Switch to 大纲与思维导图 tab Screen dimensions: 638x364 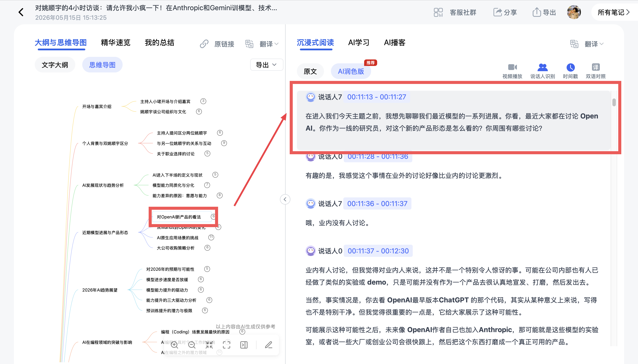tap(61, 43)
